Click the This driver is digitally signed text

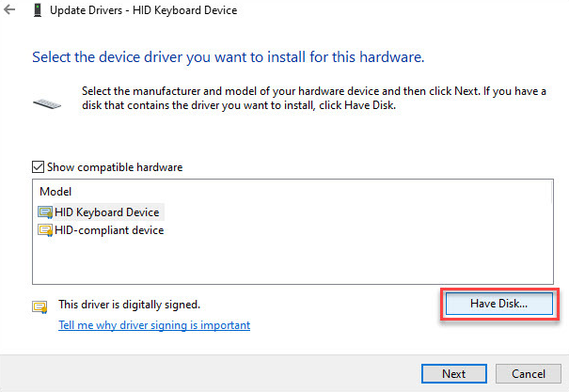point(129,305)
